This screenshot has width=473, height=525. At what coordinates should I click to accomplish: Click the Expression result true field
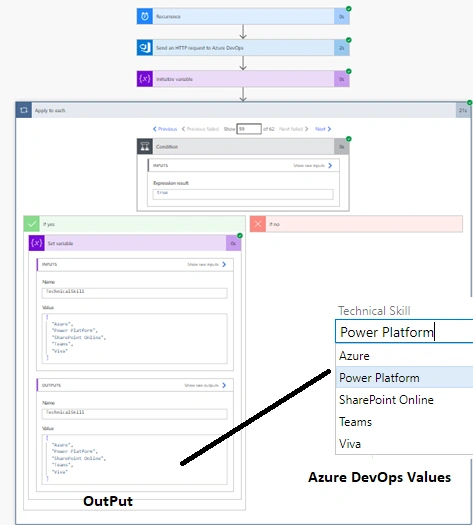pos(243,194)
